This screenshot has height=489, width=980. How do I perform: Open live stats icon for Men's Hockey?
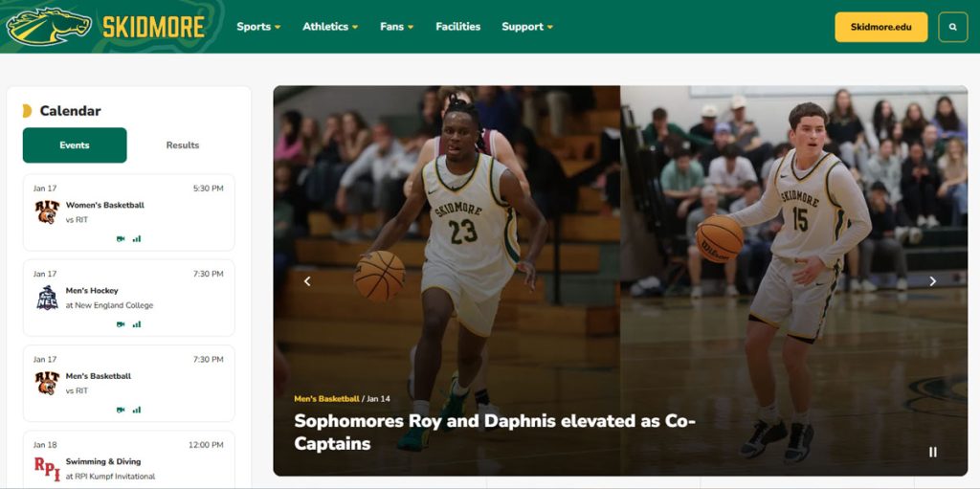(137, 324)
